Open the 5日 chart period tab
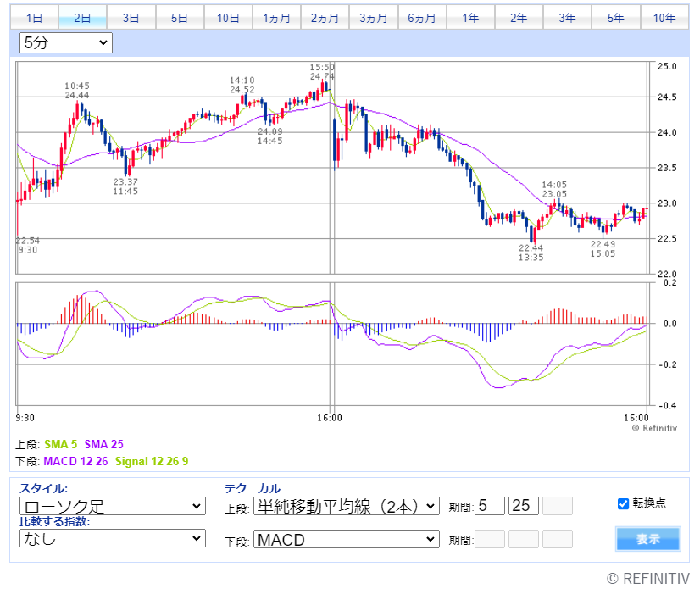This screenshot has width=700, height=589. tap(179, 17)
